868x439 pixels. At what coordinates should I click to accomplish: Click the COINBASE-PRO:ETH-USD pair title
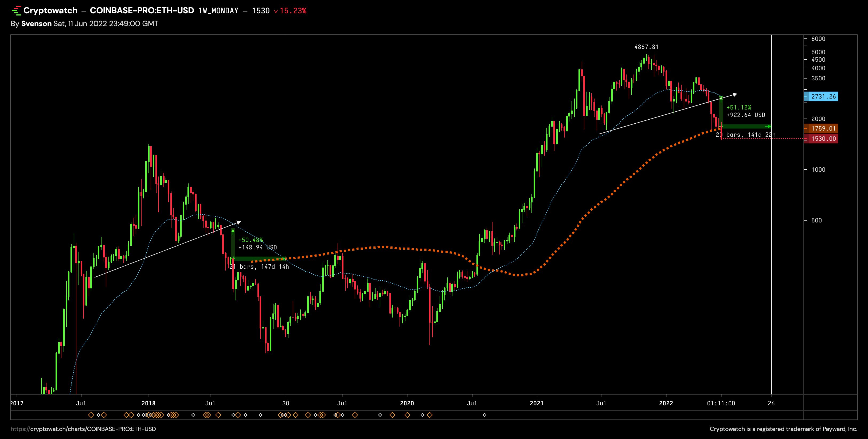pos(142,10)
